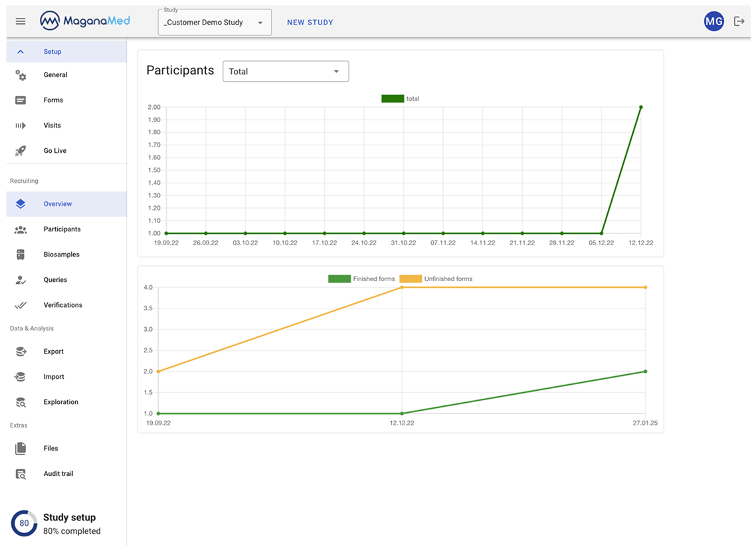This screenshot has height=551, width=756.
Task: Open the hamburger navigation menu
Action: click(x=21, y=21)
